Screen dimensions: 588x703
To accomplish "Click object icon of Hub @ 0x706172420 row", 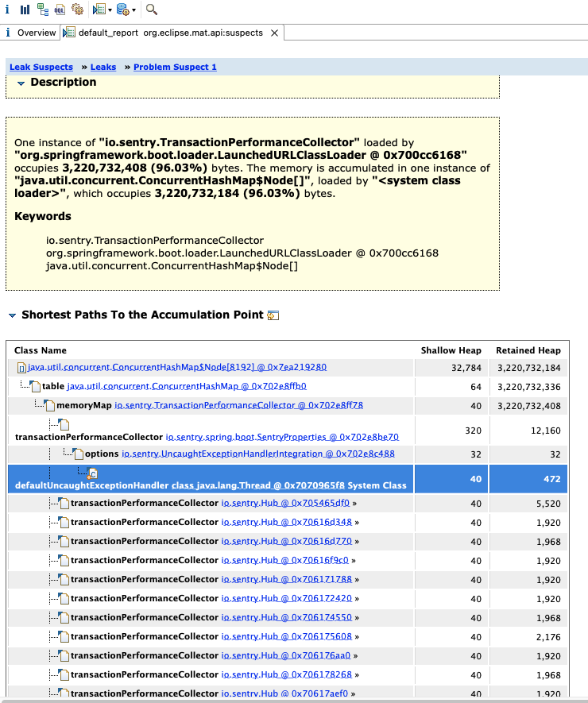I will pos(64,598).
